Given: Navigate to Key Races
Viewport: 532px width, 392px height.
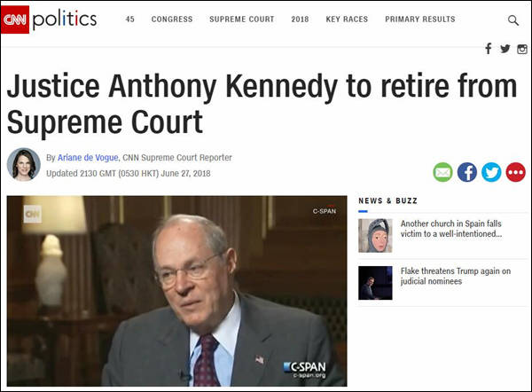Looking at the screenshot, I should (346, 20).
